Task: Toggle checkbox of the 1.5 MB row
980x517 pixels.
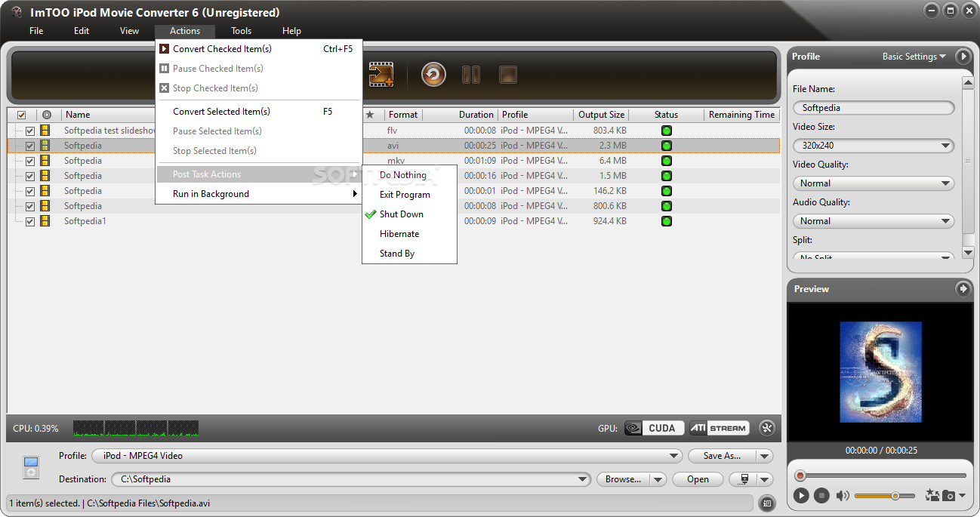Action: coord(30,176)
